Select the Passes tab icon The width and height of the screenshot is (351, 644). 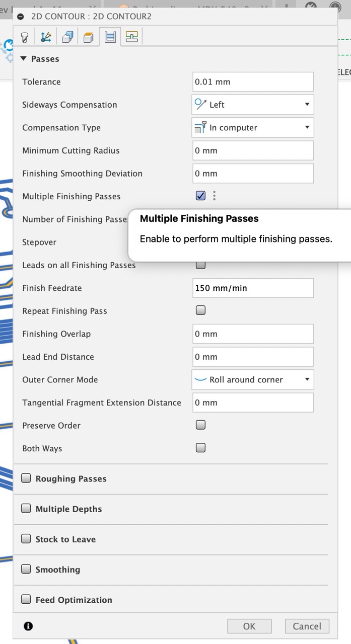[110, 37]
